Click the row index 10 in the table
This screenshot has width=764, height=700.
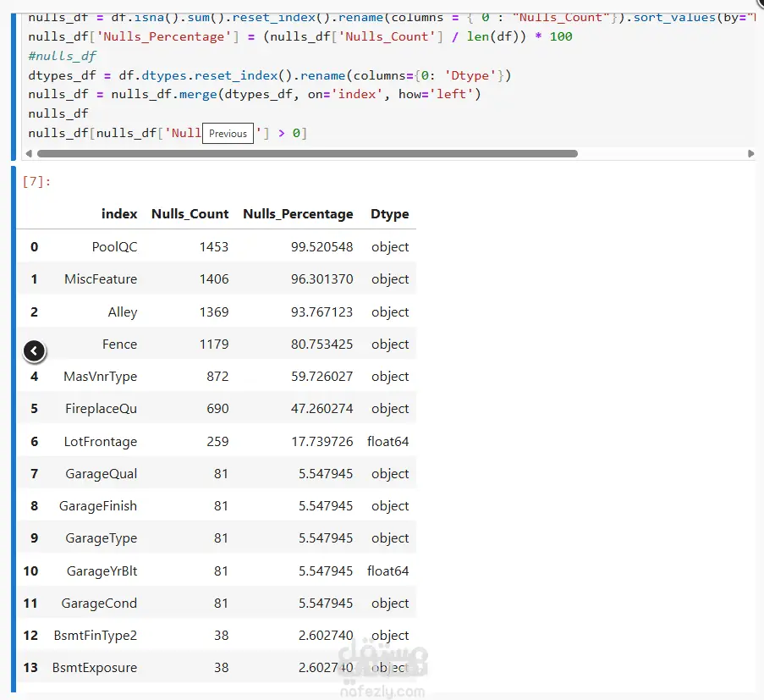pos(30,570)
